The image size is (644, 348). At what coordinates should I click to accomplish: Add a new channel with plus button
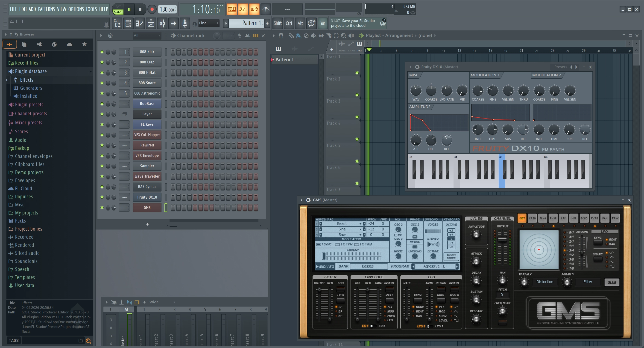(x=147, y=224)
